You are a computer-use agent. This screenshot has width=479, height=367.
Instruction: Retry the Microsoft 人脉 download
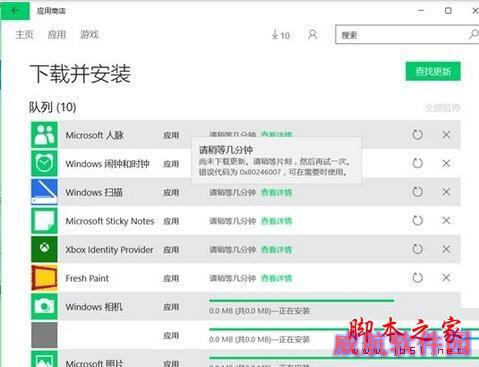coord(417,135)
